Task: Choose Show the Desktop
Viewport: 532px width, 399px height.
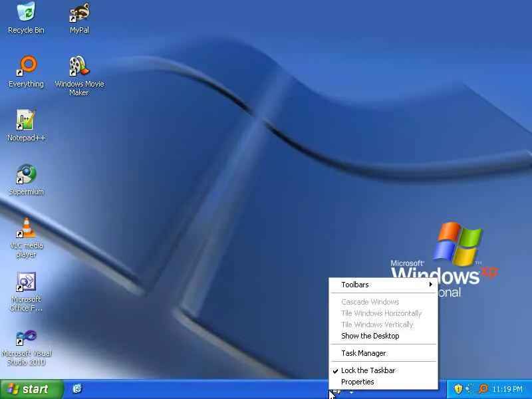Action: click(x=384, y=336)
